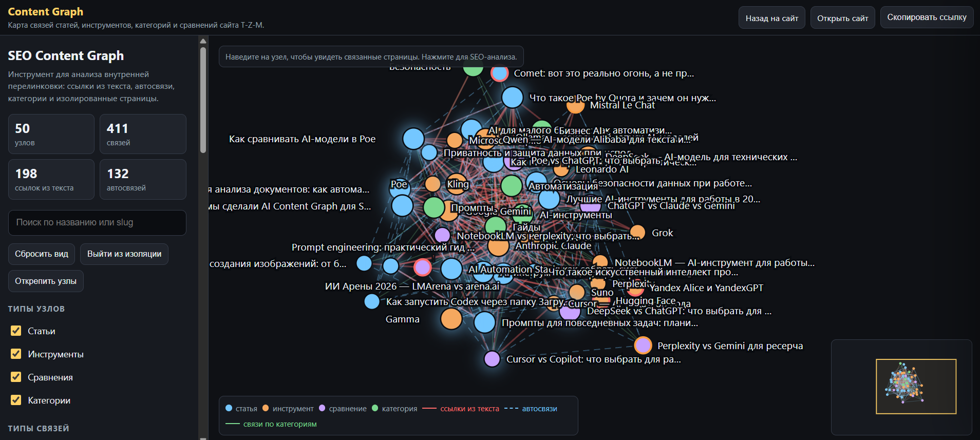Select the 'Промпты для повседневных задач' node
The image size is (980, 440).
[484, 322]
